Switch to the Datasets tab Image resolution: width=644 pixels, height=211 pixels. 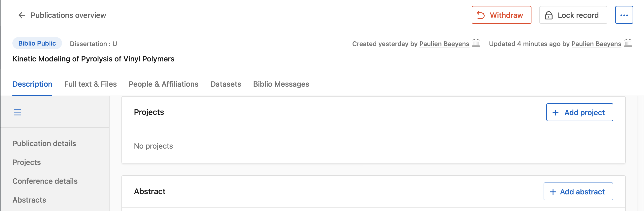[226, 84]
